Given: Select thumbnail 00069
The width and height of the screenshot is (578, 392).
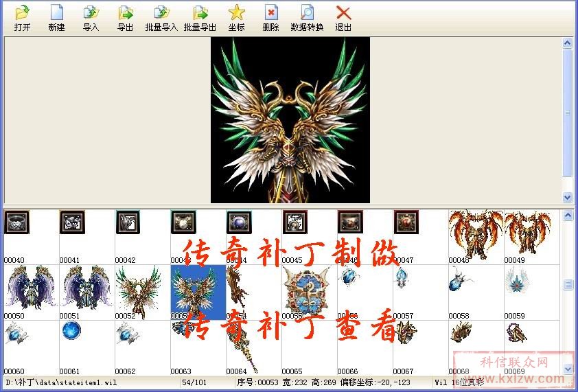Looking at the screenshot, I should coord(517,332).
